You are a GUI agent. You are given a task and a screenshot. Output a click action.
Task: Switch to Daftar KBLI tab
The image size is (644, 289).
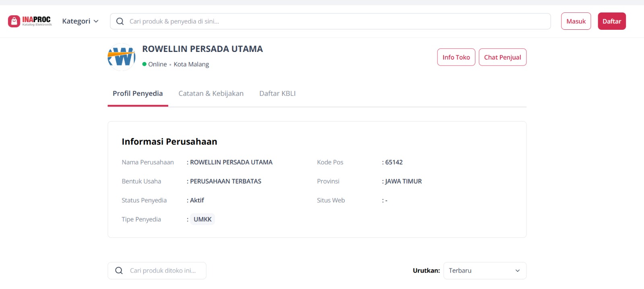point(277,93)
